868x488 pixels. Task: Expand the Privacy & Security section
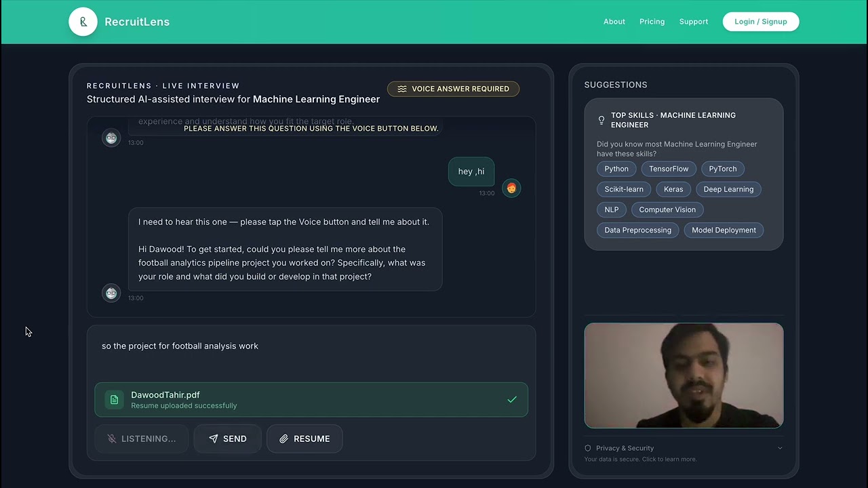(x=684, y=448)
